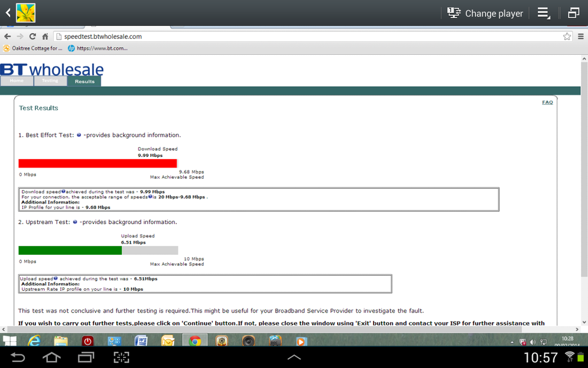Screen dimensions: 588x368
Task: Click info icon next to Upstream Test
Action: point(75,222)
